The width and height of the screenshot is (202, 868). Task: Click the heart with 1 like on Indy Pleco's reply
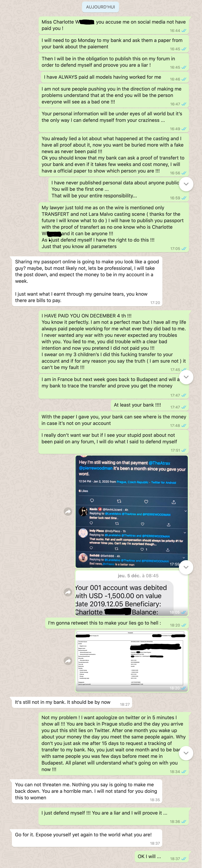pyautogui.click(x=144, y=549)
